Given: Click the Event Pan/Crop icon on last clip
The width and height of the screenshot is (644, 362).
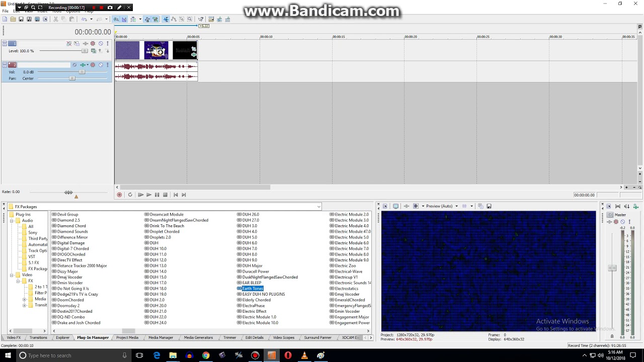Looking at the screenshot, I should [194, 49].
